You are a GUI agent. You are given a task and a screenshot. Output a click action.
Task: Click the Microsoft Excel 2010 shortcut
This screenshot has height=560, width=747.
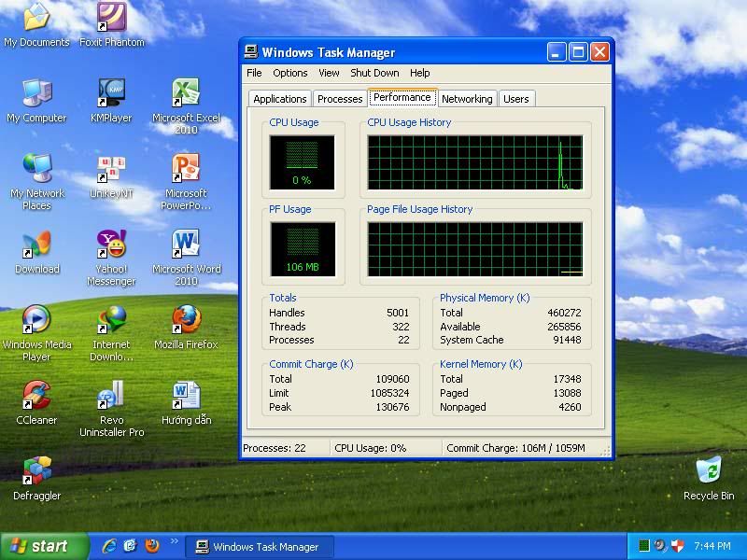[186, 106]
